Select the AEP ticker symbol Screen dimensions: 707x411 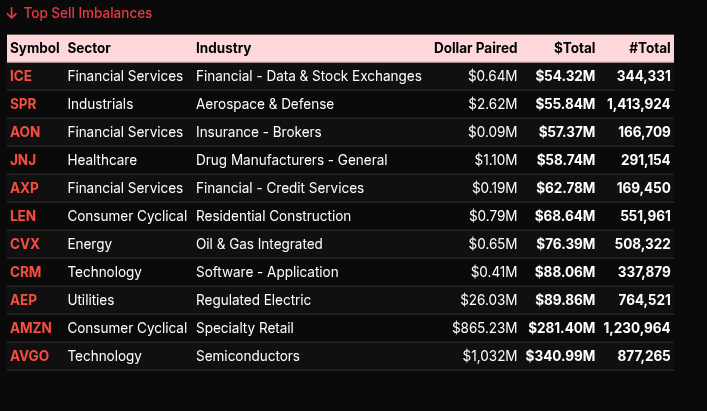(x=22, y=300)
